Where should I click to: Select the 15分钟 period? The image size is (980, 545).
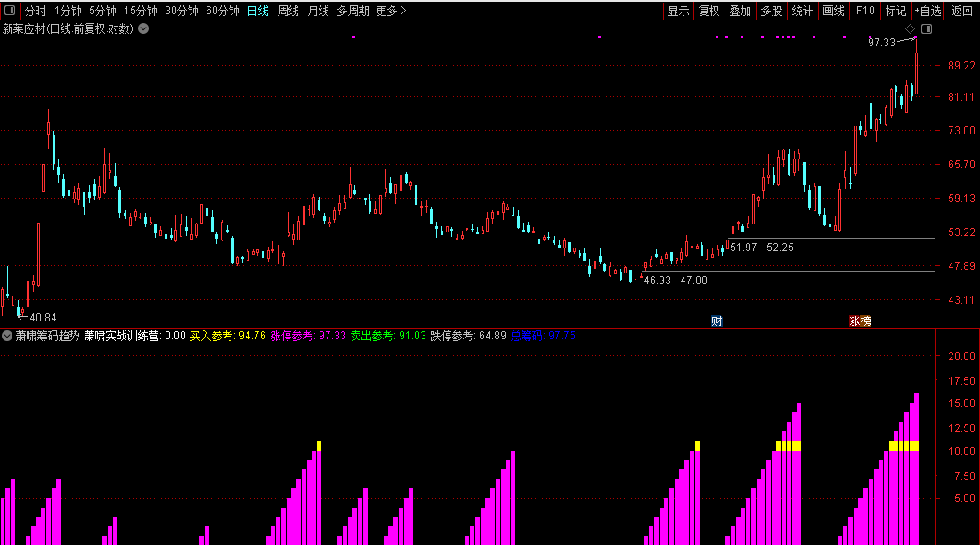pyautogui.click(x=140, y=11)
